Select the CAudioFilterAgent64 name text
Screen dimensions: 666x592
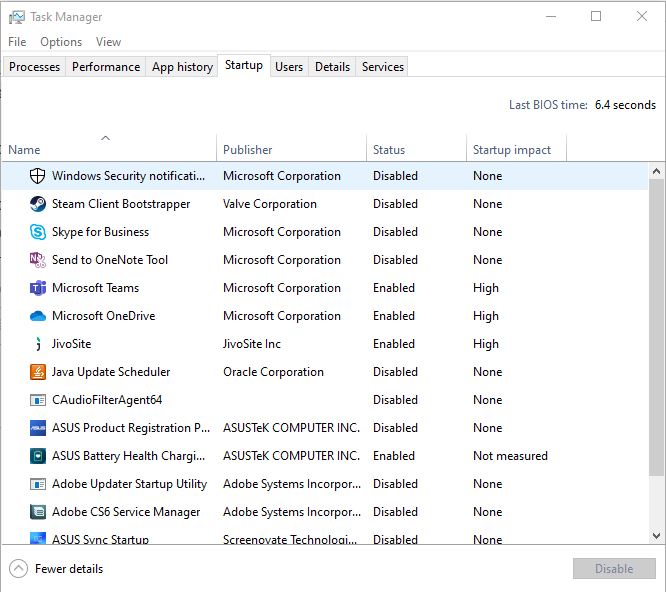[107, 400]
